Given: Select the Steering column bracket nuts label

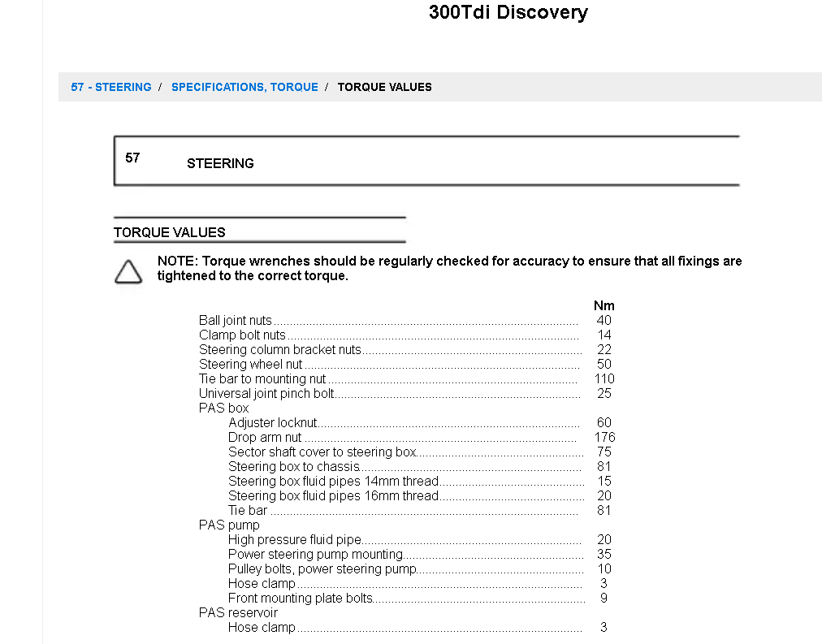Looking at the screenshot, I should point(280,349).
